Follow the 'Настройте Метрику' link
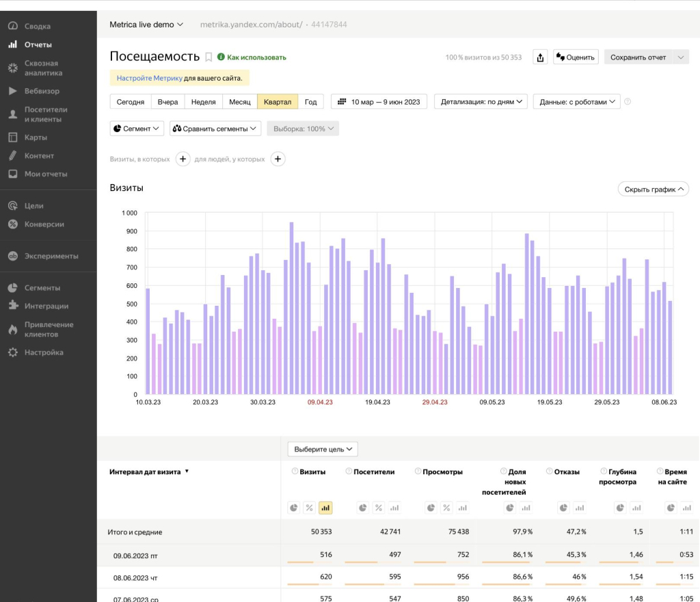 click(x=149, y=79)
